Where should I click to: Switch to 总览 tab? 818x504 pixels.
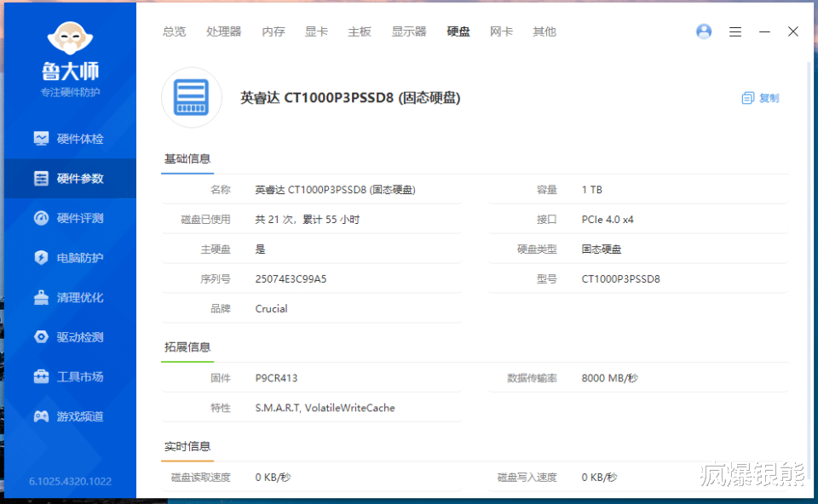point(174,31)
